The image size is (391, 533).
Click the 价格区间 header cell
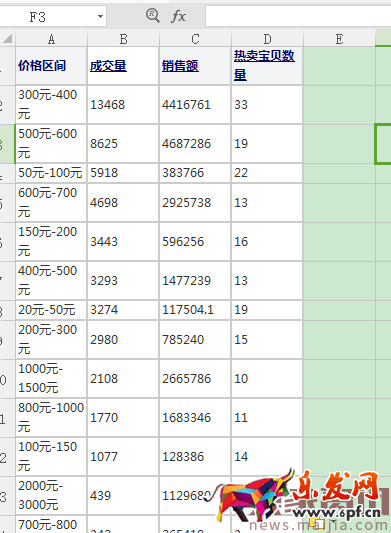pyautogui.click(x=51, y=66)
